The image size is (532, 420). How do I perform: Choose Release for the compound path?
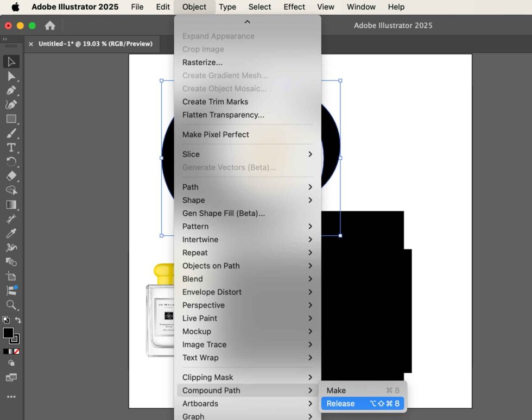click(x=340, y=403)
